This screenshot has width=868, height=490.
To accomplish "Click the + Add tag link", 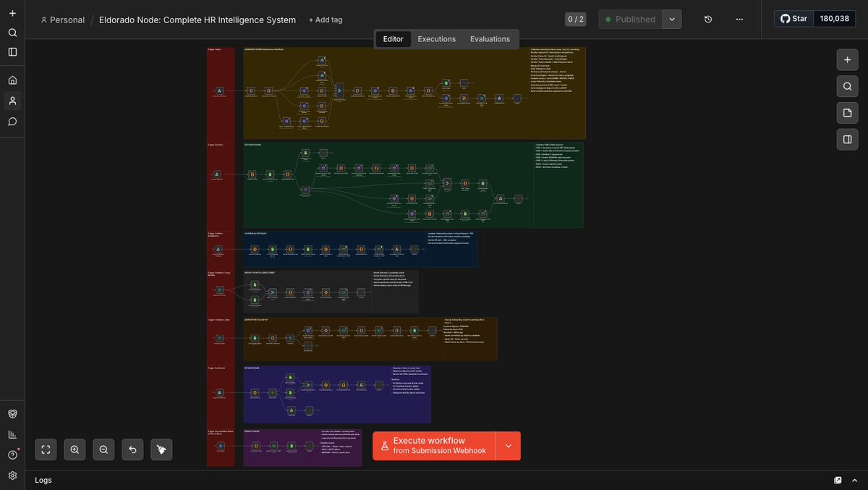I will [x=325, y=20].
